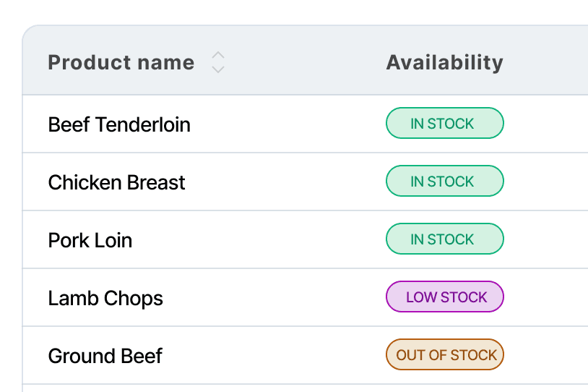The height and width of the screenshot is (392, 588).
Task: Click the purple LOW STOCK badge
Action: pyautogui.click(x=444, y=297)
